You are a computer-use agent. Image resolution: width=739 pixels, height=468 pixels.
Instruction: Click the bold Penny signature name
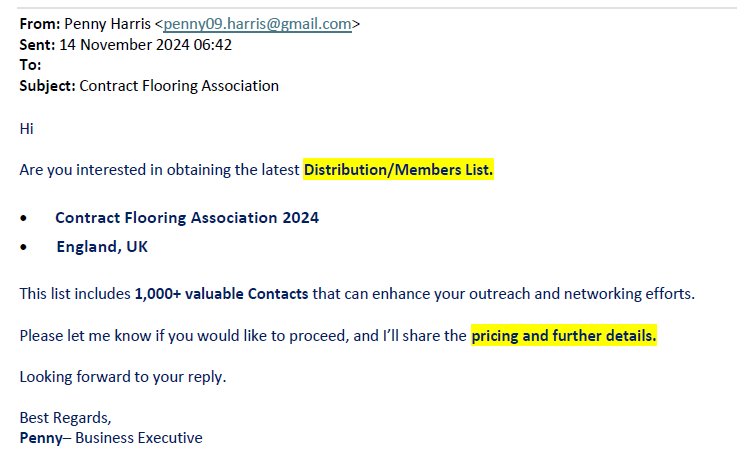[41, 438]
